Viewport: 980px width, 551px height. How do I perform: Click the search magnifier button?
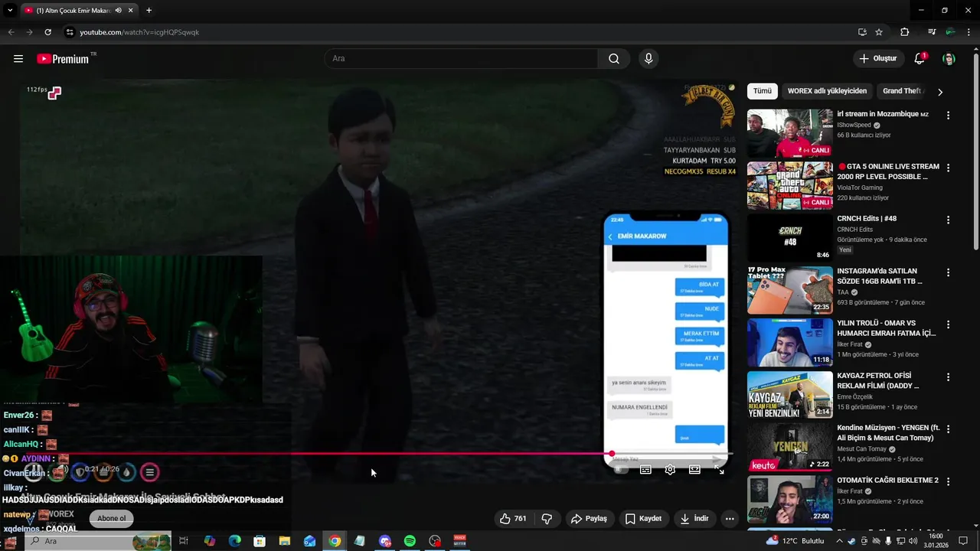click(614, 59)
